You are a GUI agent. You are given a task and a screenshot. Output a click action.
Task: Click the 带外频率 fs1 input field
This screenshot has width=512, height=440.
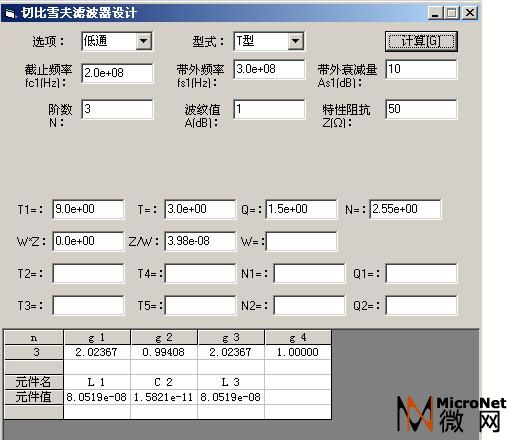(269, 69)
